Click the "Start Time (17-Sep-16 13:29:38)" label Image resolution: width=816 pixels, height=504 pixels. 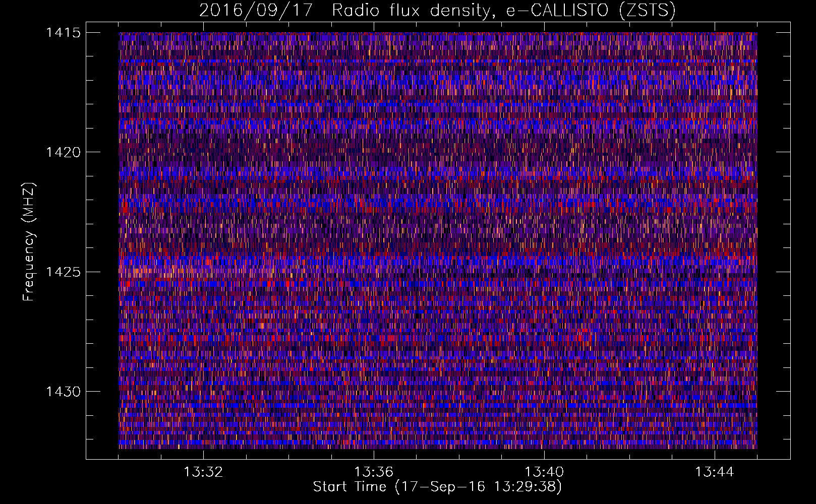437,487
